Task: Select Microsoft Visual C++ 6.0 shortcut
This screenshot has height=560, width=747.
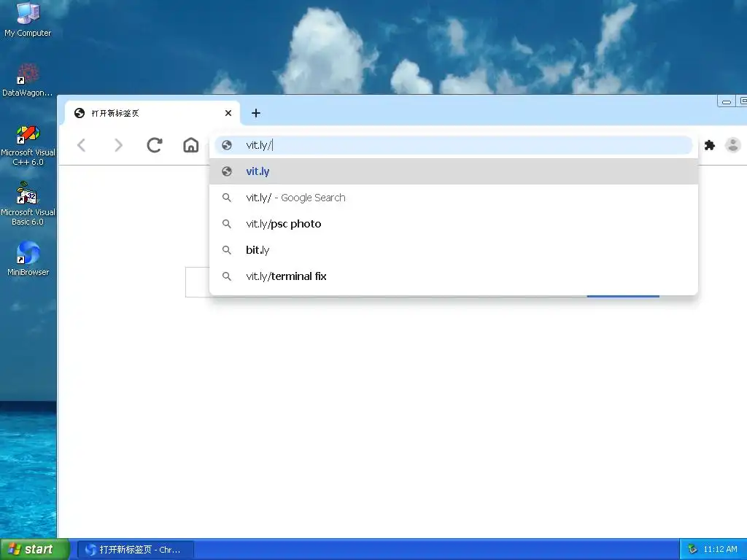Action: [x=28, y=146]
